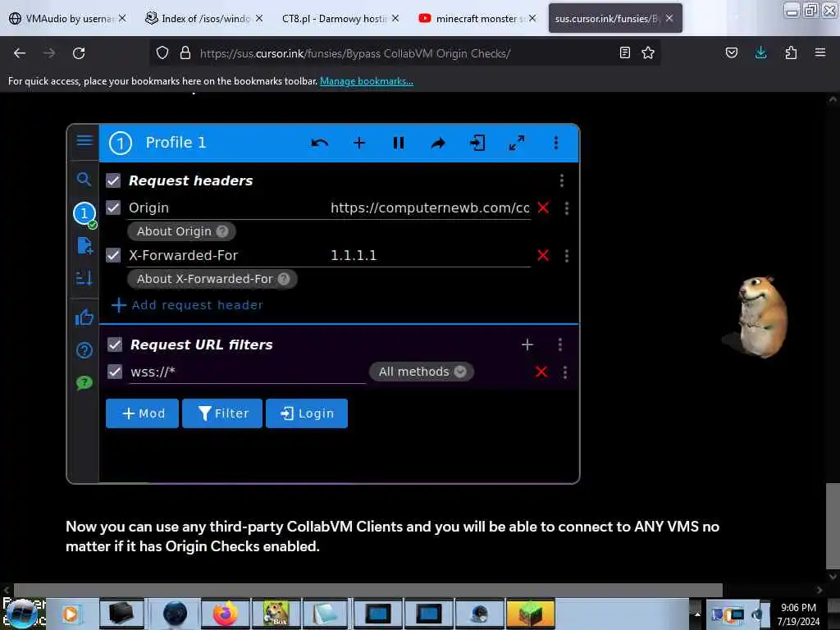Viewport: 840px width, 630px height.
Task: Click the Mod button
Action: 142,413
